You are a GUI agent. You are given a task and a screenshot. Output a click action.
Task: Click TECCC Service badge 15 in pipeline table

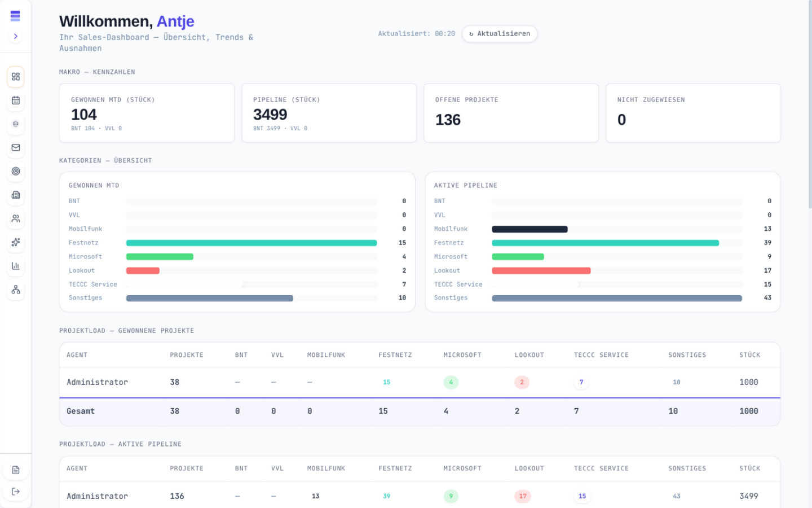582,496
